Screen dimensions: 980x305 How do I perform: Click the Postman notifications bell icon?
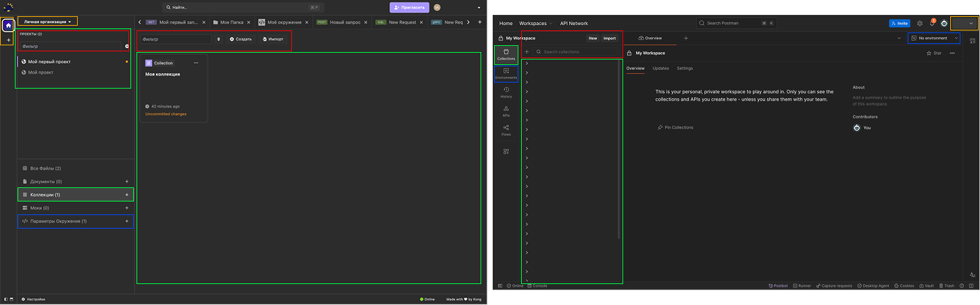(x=932, y=23)
